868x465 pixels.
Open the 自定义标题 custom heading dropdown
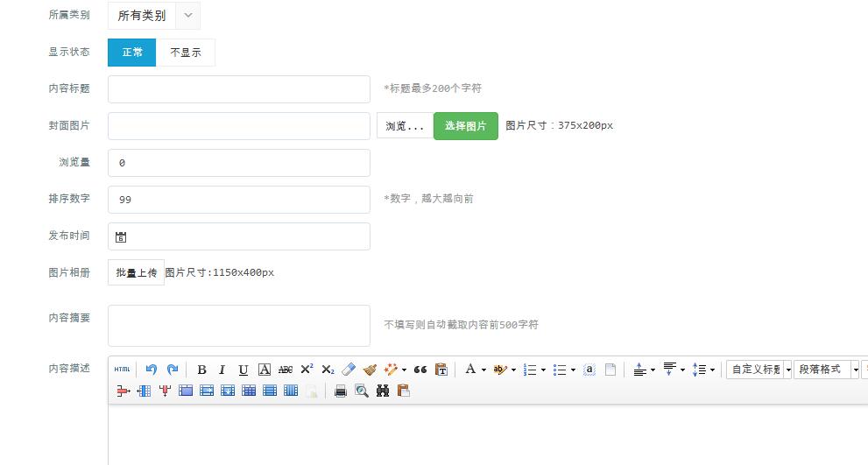pos(759,370)
